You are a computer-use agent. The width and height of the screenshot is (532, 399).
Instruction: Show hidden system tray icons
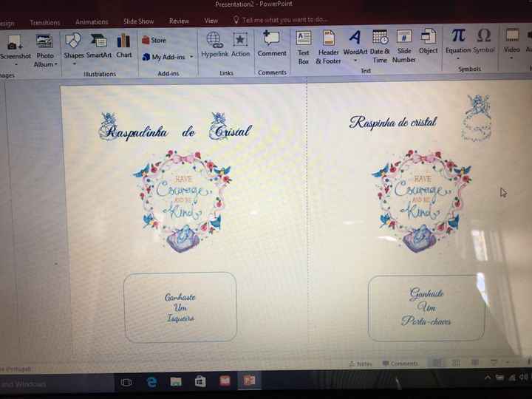click(488, 378)
